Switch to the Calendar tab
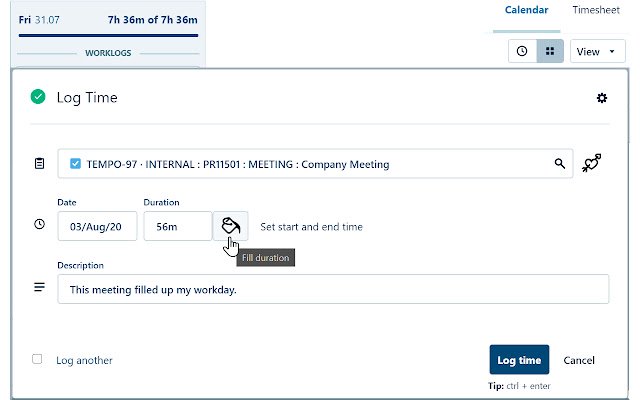 tap(526, 10)
